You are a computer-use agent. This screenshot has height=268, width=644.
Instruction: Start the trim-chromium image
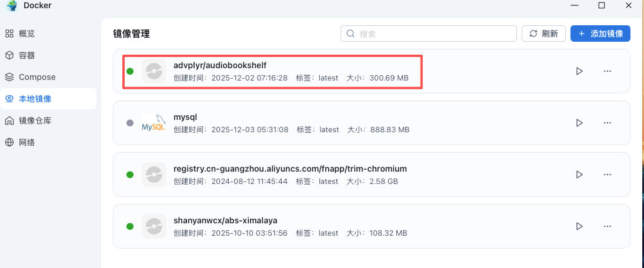click(x=579, y=175)
